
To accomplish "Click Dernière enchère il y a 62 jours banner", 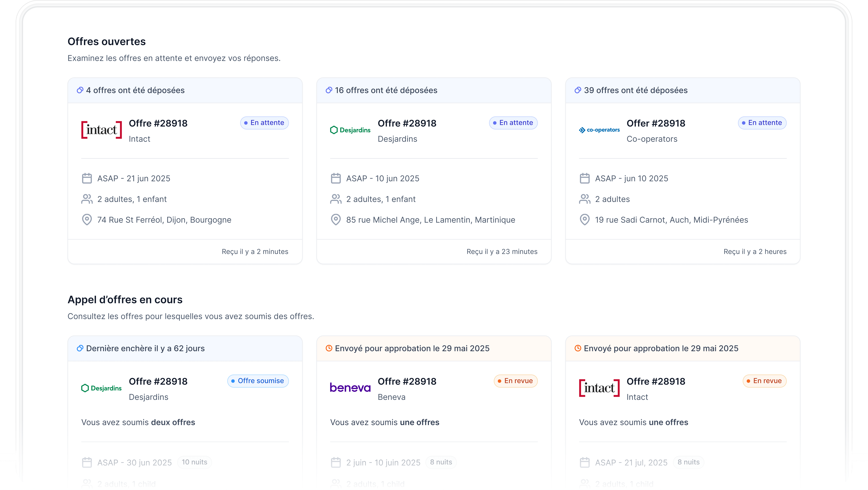I will [145, 348].
